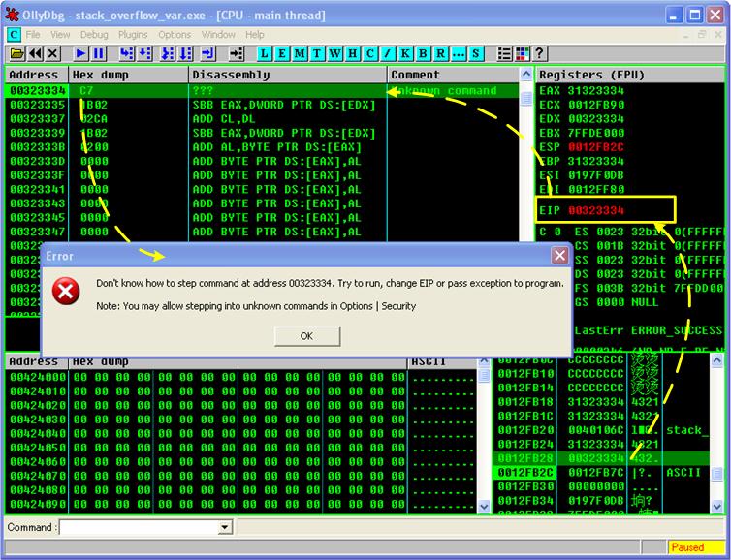Click the Registers (FPU) header
The height and width of the screenshot is (560, 731).
tap(630, 75)
